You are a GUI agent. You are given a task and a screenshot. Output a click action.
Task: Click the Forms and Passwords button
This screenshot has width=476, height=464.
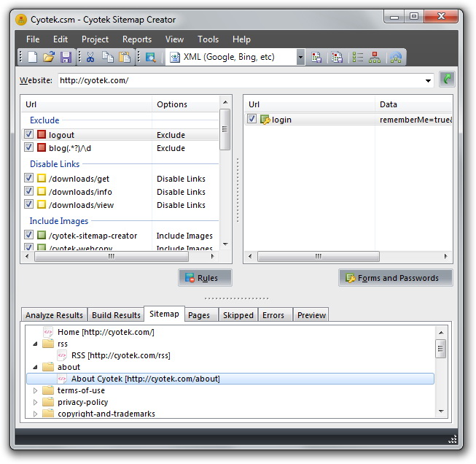[x=396, y=277]
